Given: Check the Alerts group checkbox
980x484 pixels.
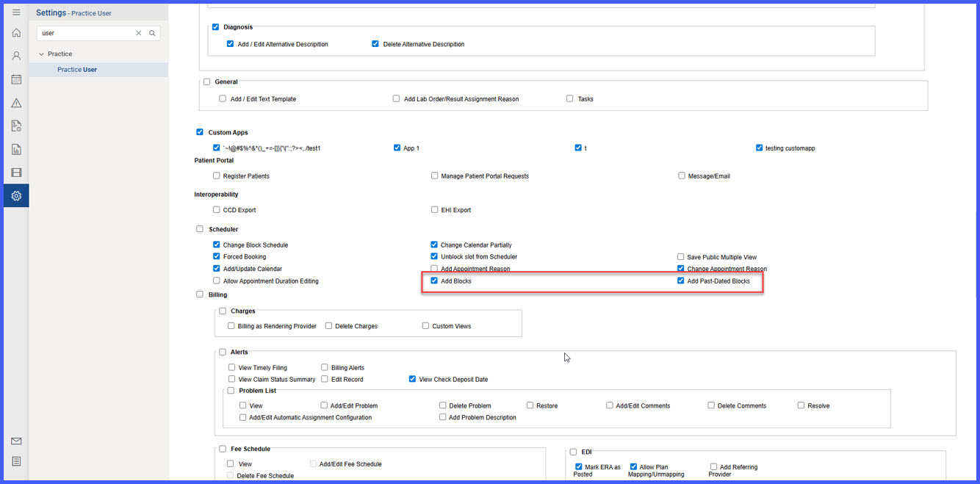Looking at the screenshot, I should (223, 352).
